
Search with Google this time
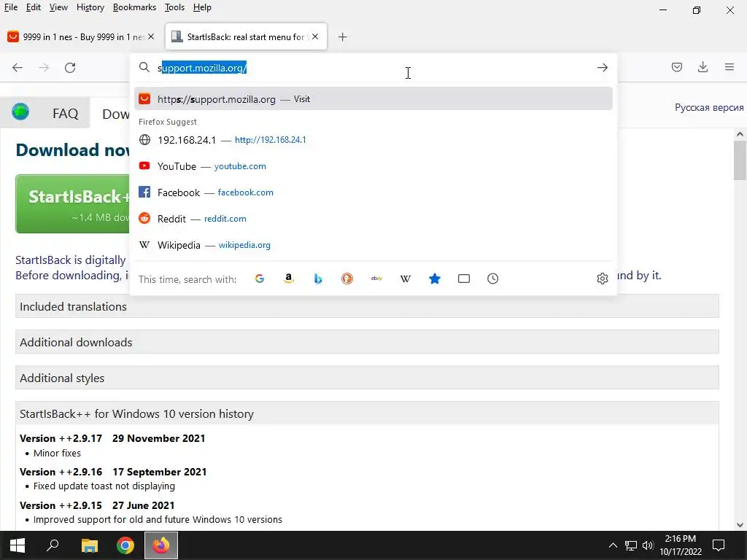[x=260, y=279]
